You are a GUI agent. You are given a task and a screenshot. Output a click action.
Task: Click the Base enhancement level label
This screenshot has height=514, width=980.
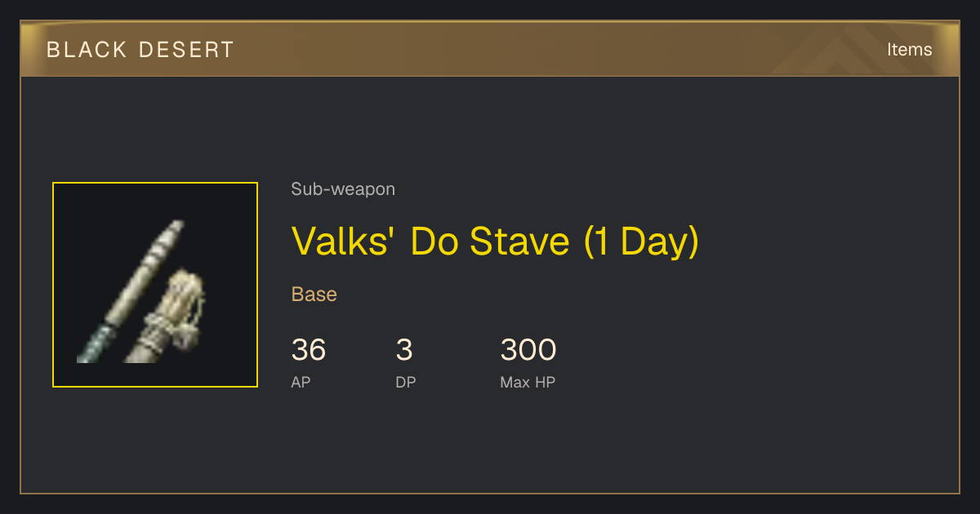coord(314,294)
